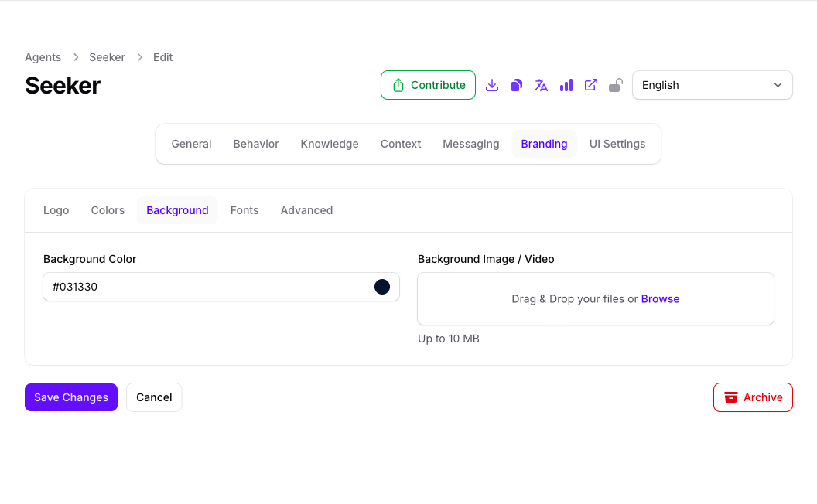Screen dimensions: 817x504
Task: Click the Up to 10 MB hint text
Action: click(449, 339)
